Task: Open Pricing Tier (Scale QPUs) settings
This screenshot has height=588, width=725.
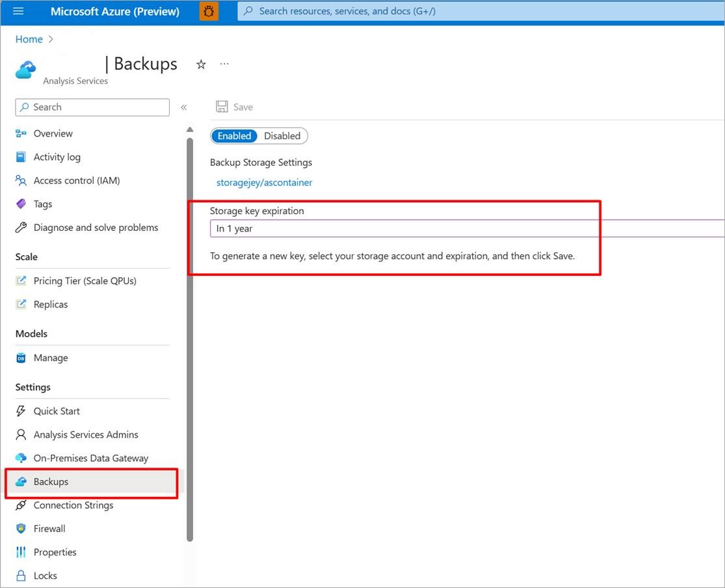Action: point(85,280)
